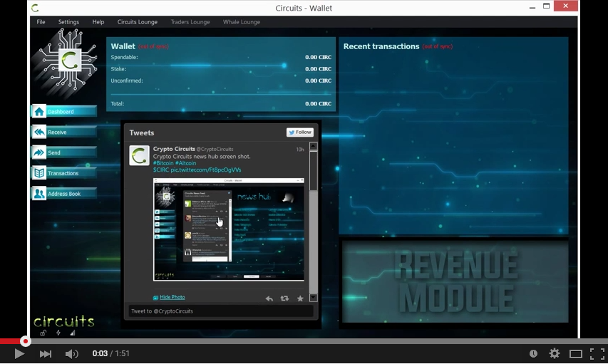
Task: Click the Tweets widget heading
Action: [142, 132]
